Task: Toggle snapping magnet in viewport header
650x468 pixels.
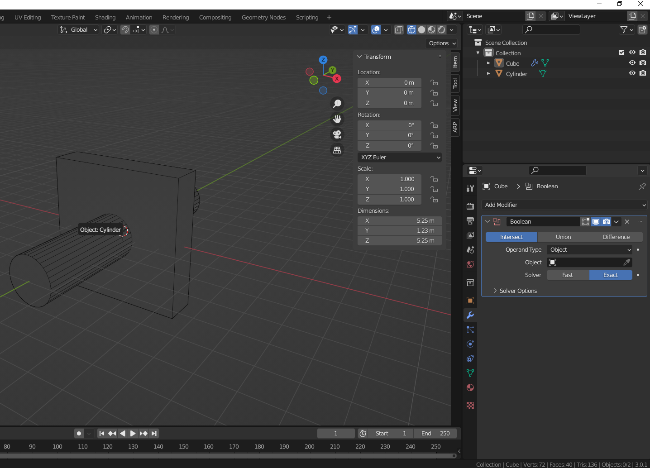Action: (x=125, y=30)
